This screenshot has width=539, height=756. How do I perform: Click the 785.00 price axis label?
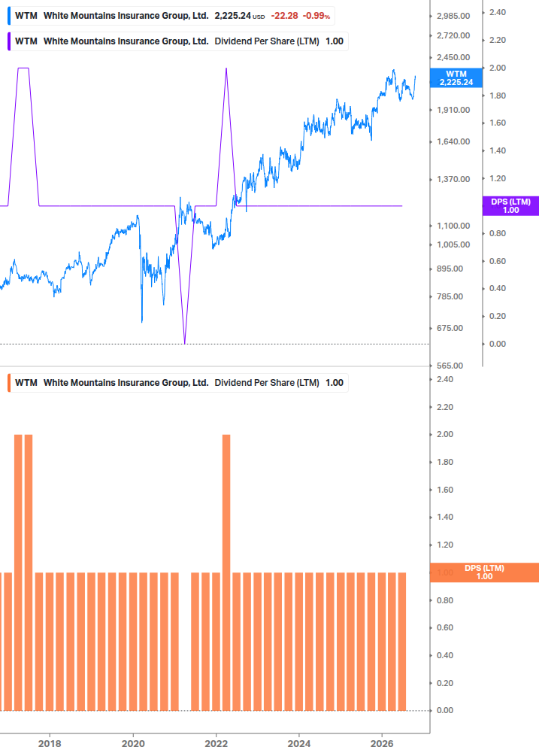(450, 296)
